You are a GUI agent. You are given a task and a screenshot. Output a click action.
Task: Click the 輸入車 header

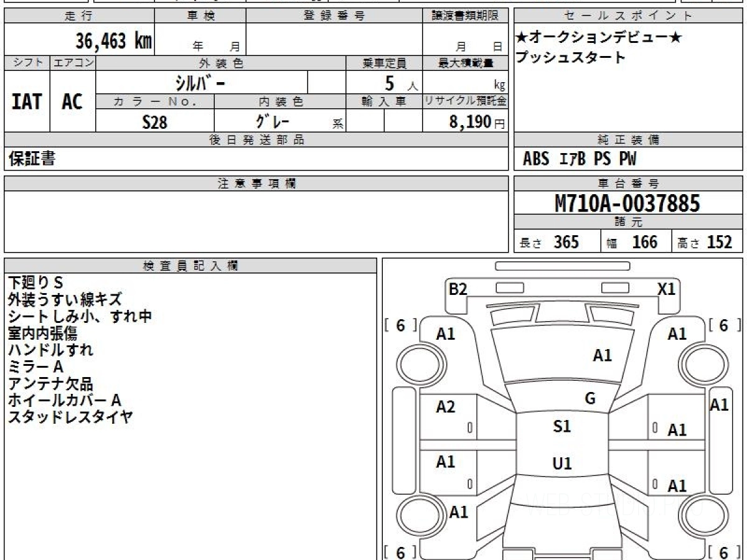tap(384, 101)
